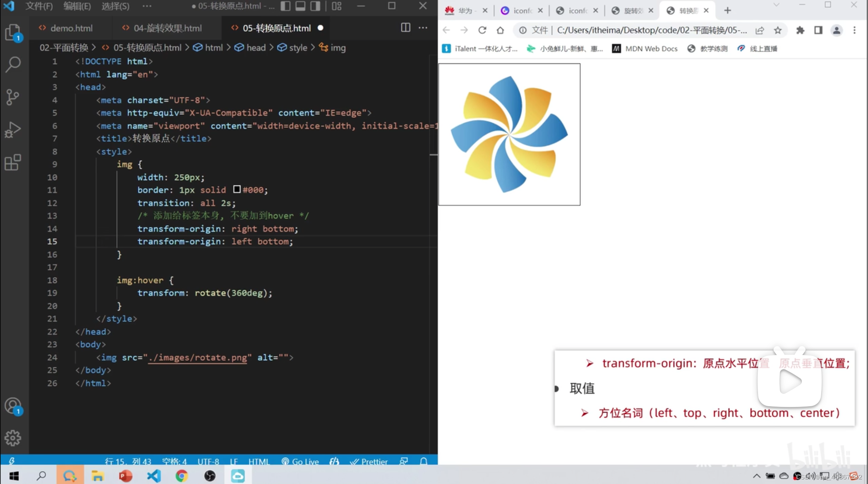
Task: Open the browser tab search chevron
Action: pos(776,5)
